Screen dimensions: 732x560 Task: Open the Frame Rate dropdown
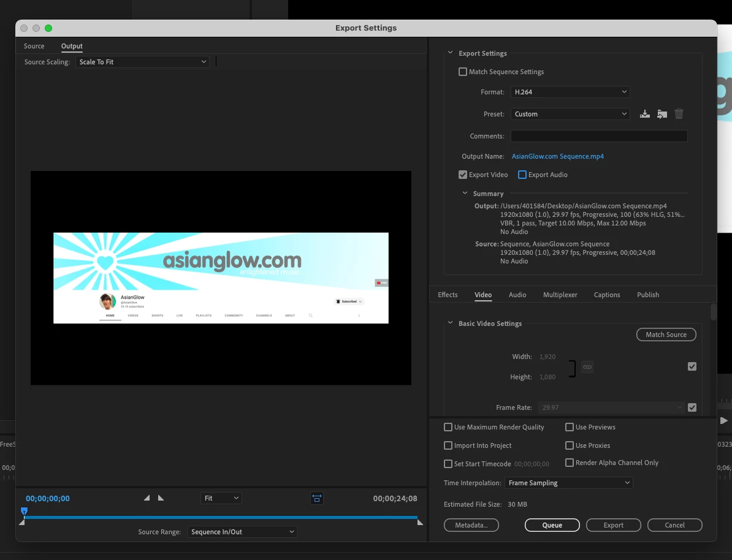[612, 407]
